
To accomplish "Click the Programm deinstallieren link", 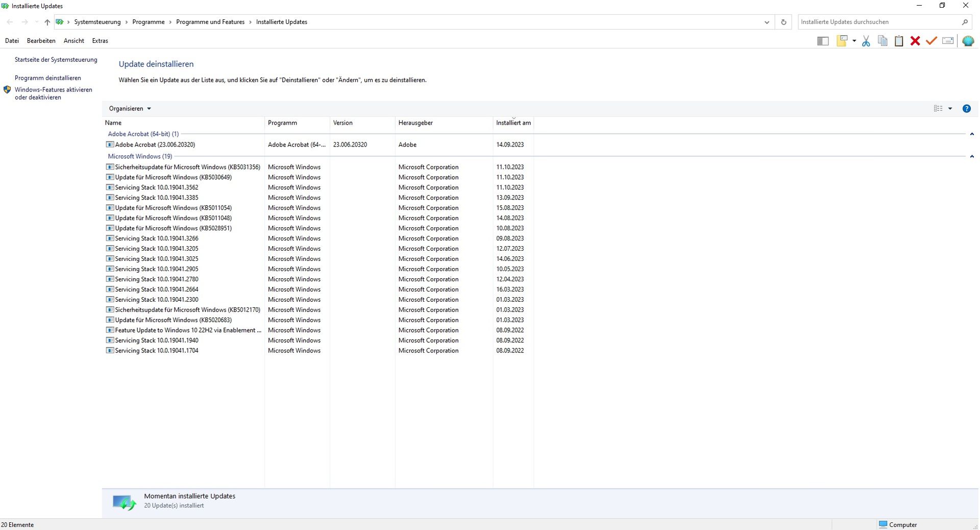I will 48,78.
